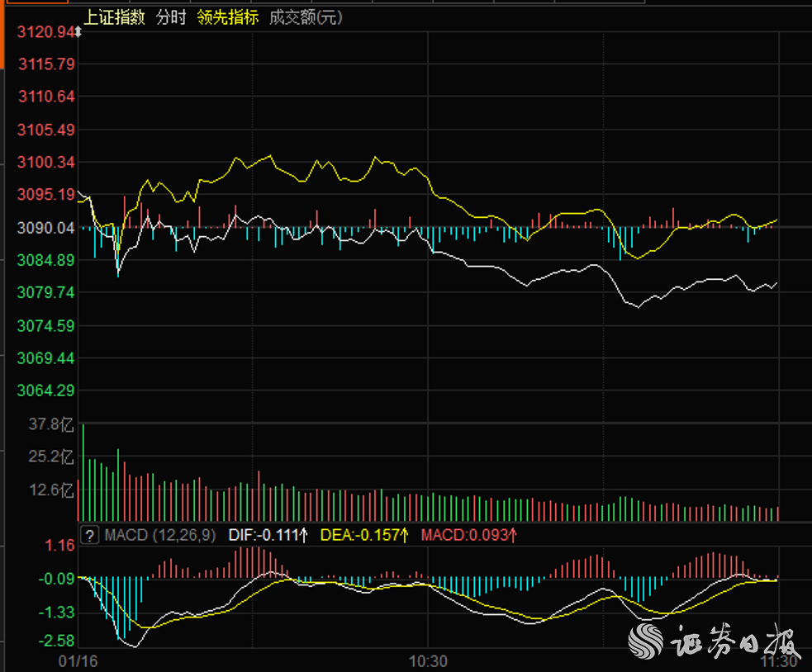The height and width of the screenshot is (672, 812).
Task: Click the MACD question mark help icon
Action: 90,535
